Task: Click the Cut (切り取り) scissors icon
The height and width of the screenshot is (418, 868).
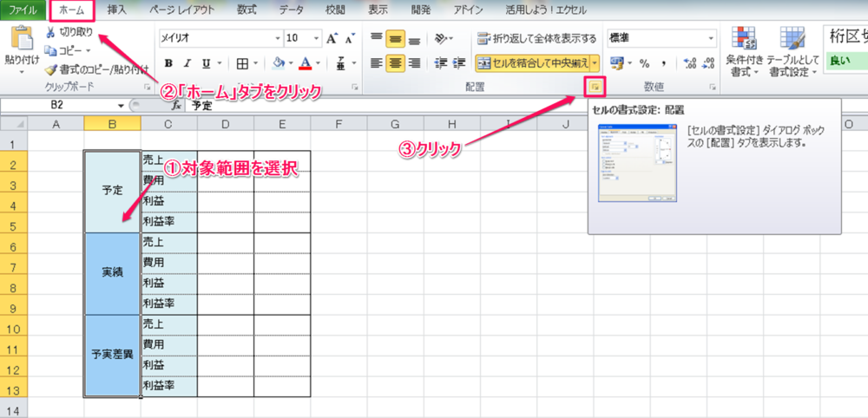Action: pos(50,32)
